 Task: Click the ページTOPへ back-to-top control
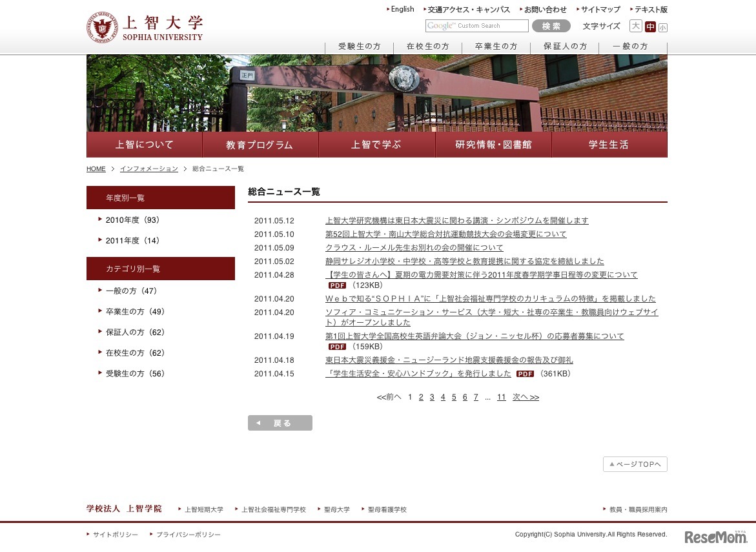635,464
